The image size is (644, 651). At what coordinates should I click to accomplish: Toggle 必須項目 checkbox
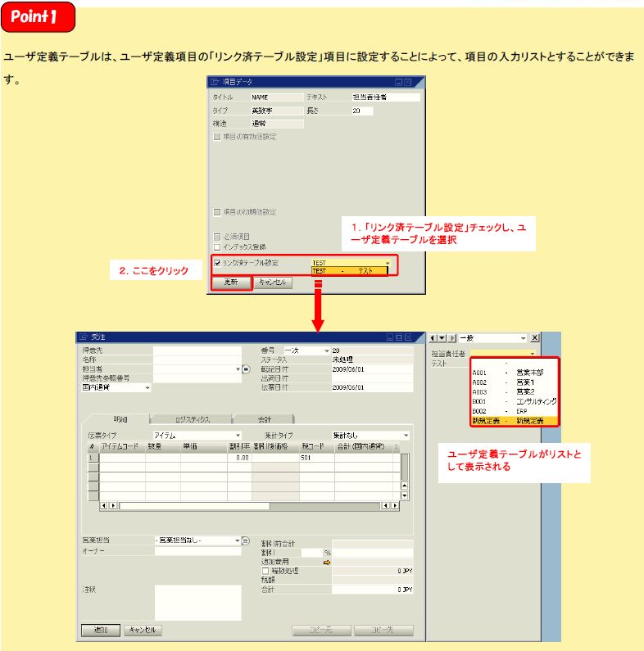(x=217, y=237)
